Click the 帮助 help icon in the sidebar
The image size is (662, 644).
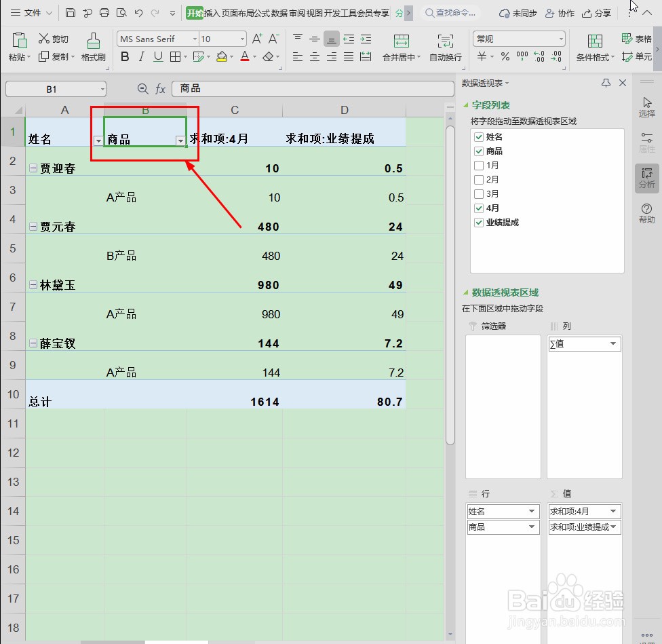pyautogui.click(x=646, y=212)
